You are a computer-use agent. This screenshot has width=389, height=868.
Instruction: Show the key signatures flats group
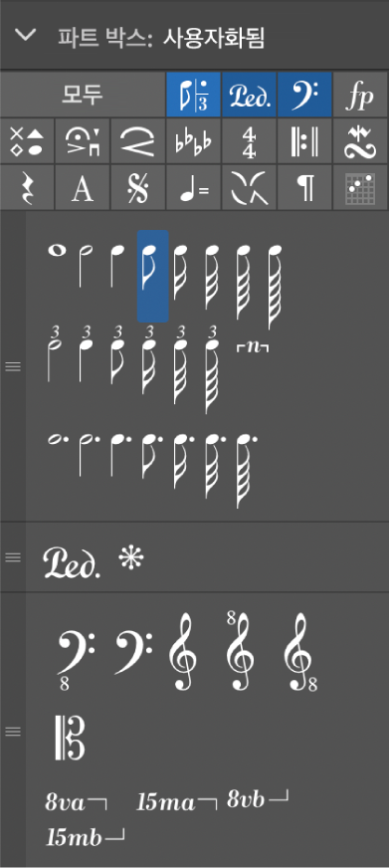tap(194, 140)
